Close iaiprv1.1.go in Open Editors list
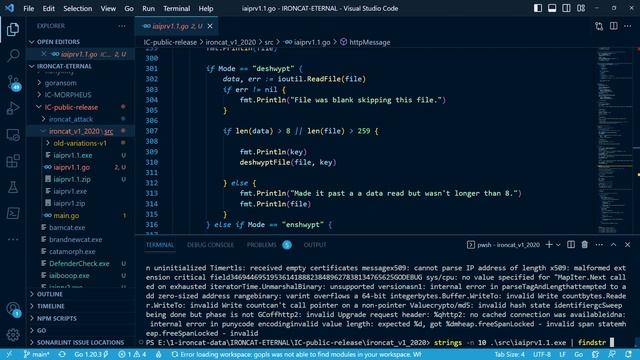 pyautogui.click(x=44, y=54)
